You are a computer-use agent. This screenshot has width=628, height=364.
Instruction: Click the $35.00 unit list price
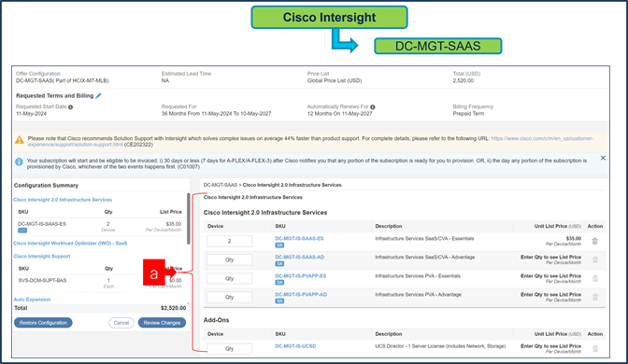(574, 238)
